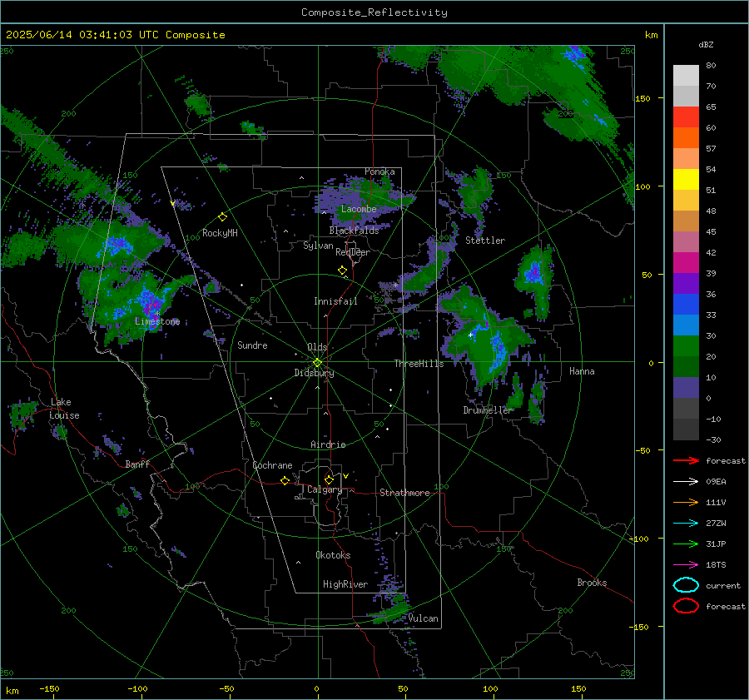Click the Lake Louise label

[x=64, y=409]
